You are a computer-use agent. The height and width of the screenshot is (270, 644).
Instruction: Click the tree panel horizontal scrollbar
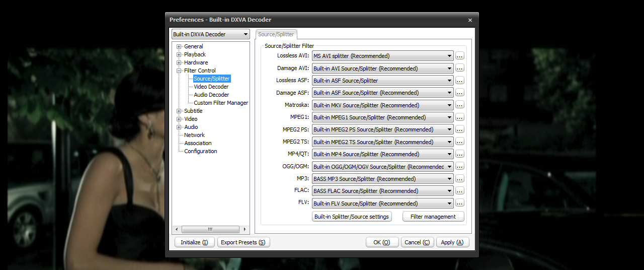tap(210, 229)
